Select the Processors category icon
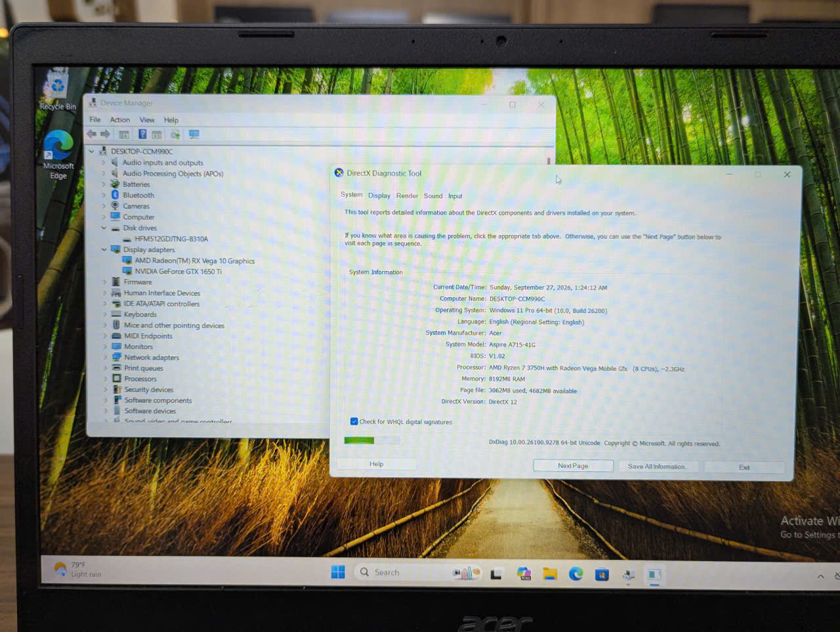840x632 pixels. coord(117,379)
